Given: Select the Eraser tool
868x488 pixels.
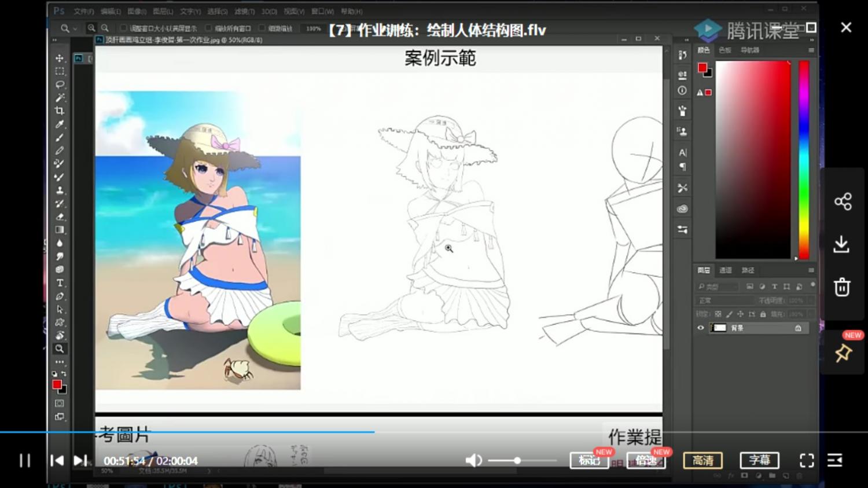Looking at the screenshot, I should [x=60, y=217].
